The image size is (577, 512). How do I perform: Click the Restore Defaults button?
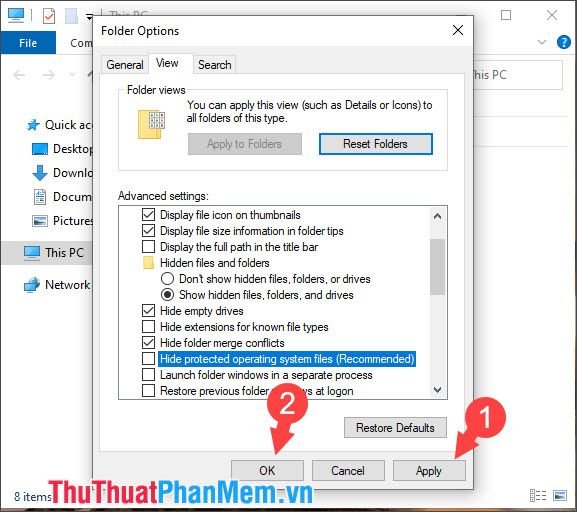pyautogui.click(x=395, y=428)
